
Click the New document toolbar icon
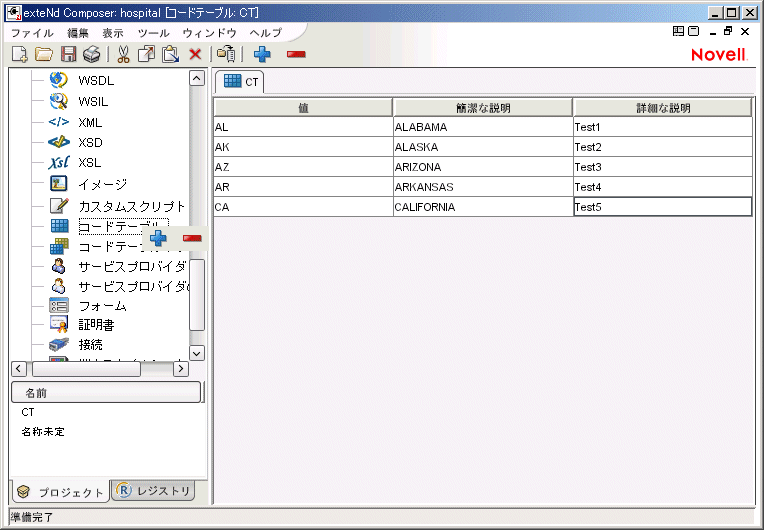coord(19,54)
